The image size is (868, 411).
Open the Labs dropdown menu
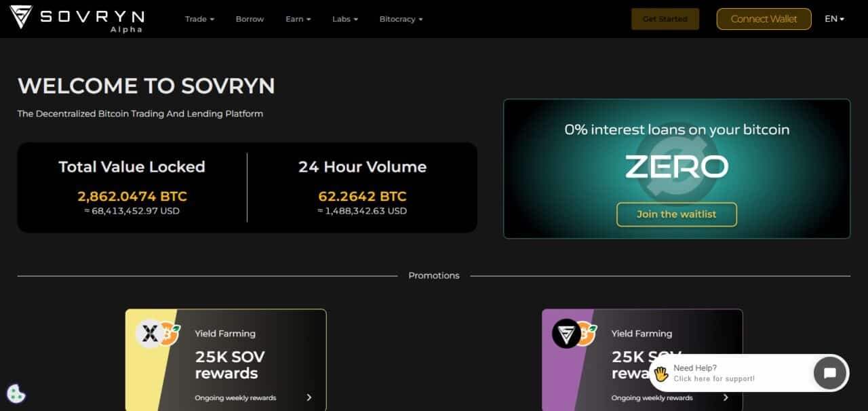[x=345, y=19]
